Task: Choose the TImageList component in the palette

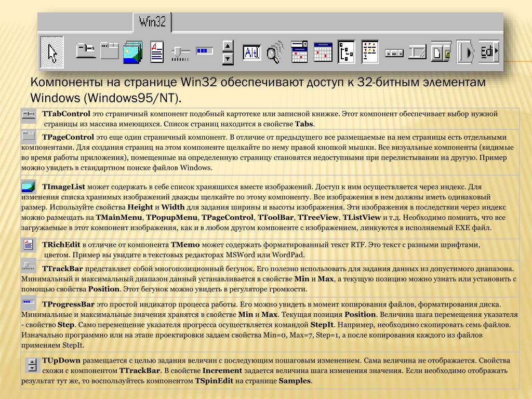Action: (132, 52)
